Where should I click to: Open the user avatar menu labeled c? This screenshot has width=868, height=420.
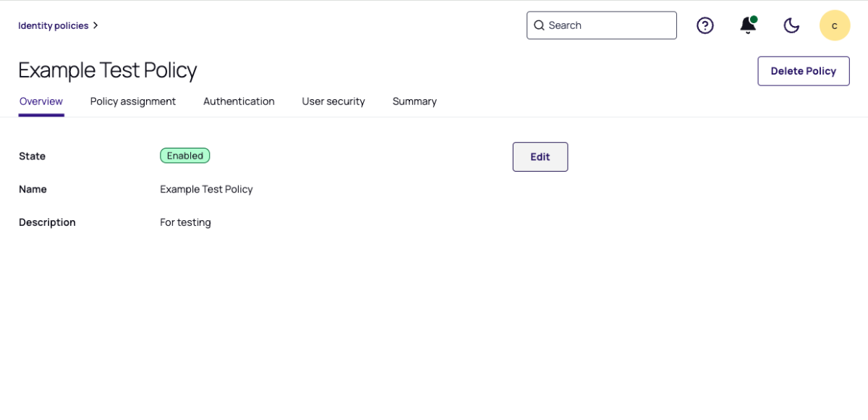[834, 25]
